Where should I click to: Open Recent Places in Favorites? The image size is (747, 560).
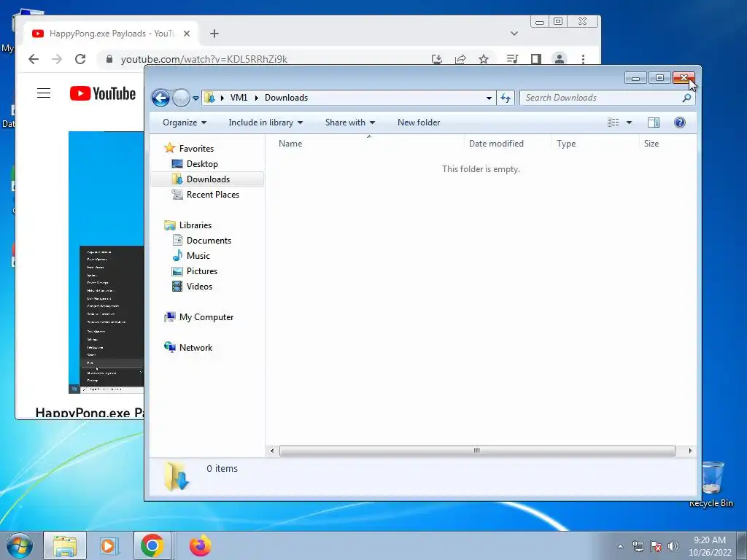pyautogui.click(x=205, y=194)
